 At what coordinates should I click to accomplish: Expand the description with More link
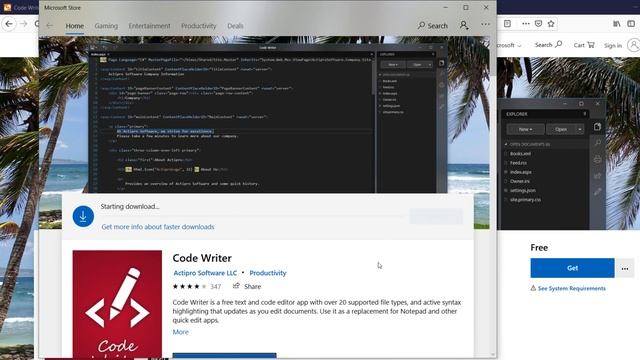[x=180, y=332]
